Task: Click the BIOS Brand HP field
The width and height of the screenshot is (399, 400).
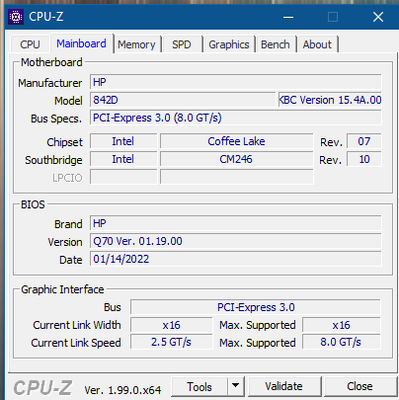Action: (x=236, y=223)
